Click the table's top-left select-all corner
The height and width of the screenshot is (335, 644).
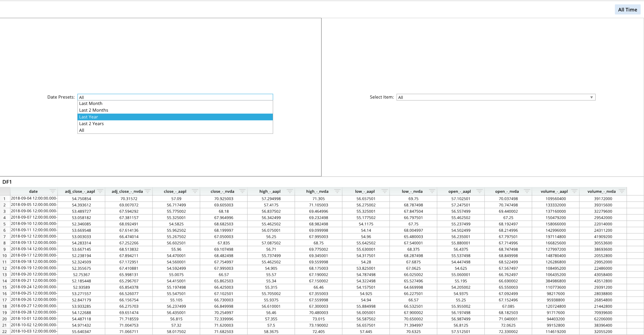tap(5, 191)
